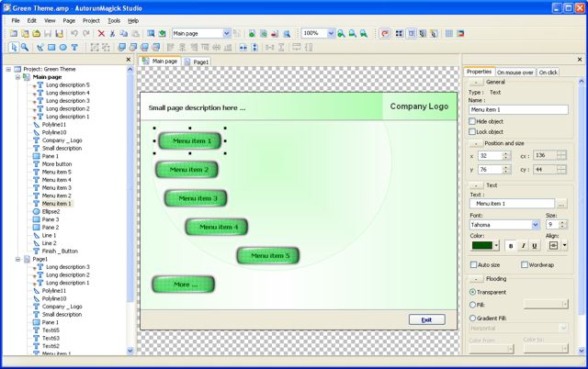Click the dark green text color swatch
The width and height of the screenshot is (588, 369).
[481, 245]
